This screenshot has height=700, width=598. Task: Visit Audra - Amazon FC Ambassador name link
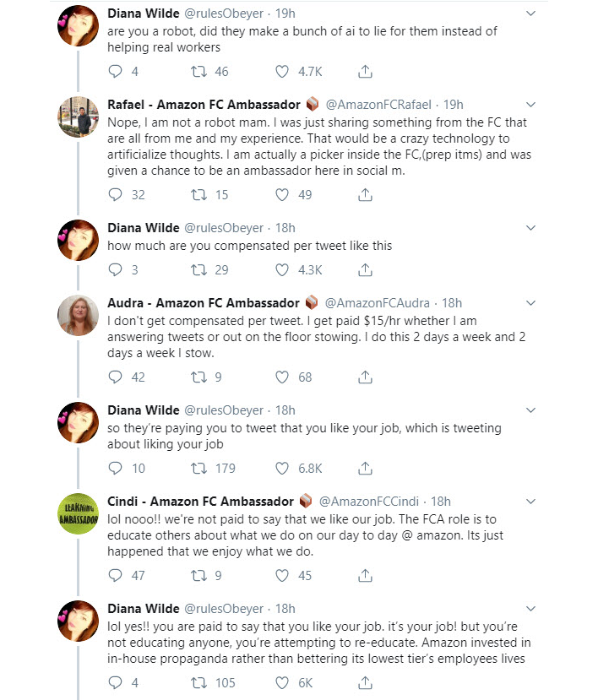tap(204, 303)
